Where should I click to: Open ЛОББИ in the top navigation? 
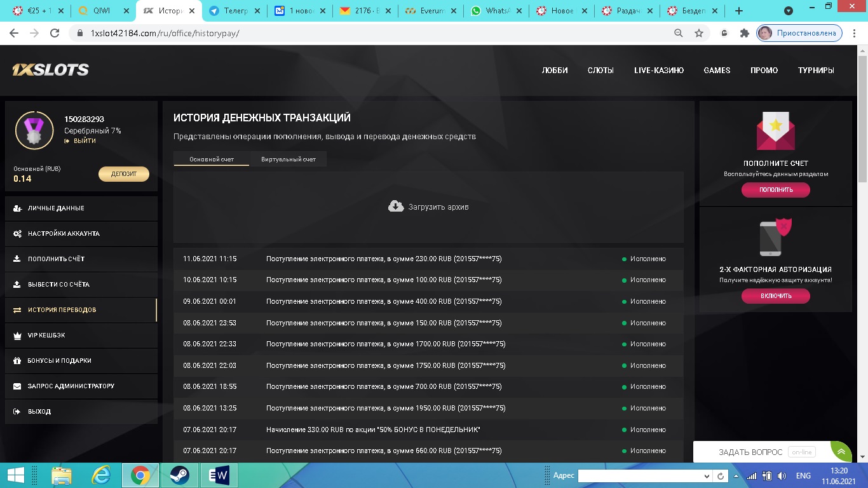coord(555,71)
